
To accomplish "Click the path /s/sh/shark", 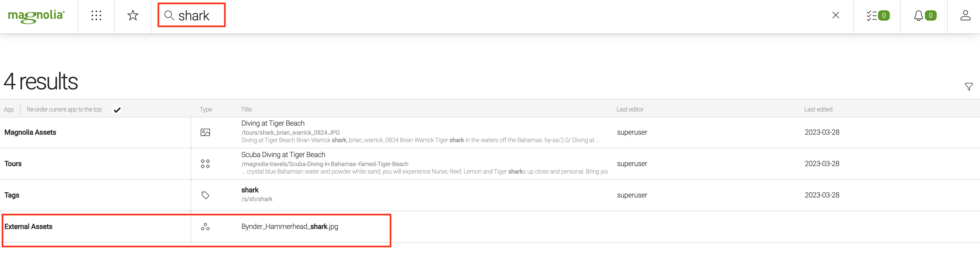I will click(257, 199).
